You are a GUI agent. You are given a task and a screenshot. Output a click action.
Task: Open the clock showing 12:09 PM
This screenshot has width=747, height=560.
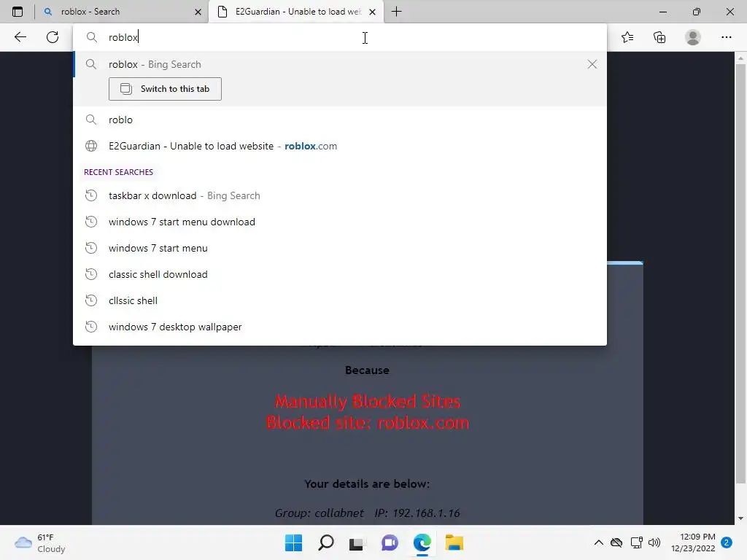pyautogui.click(x=693, y=542)
